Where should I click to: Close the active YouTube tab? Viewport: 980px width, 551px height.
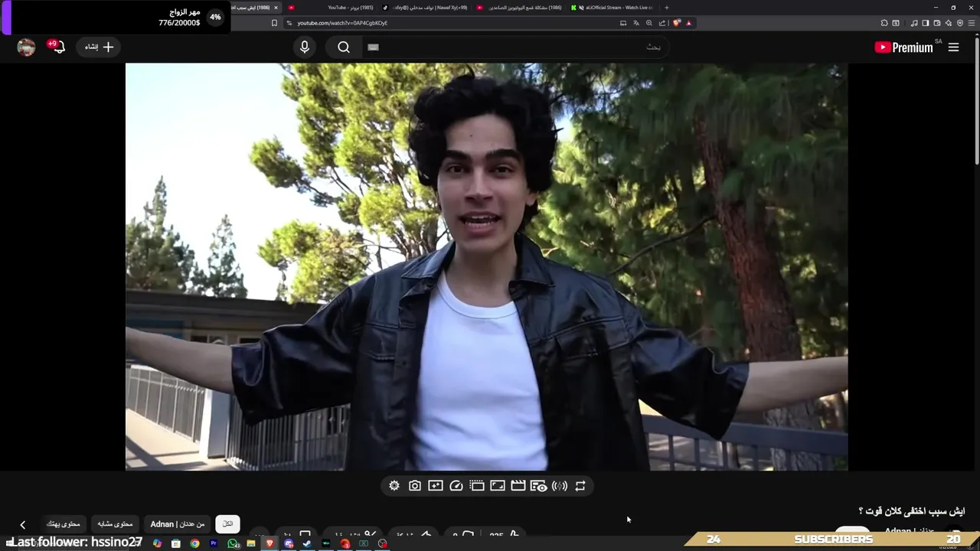tap(276, 8)
